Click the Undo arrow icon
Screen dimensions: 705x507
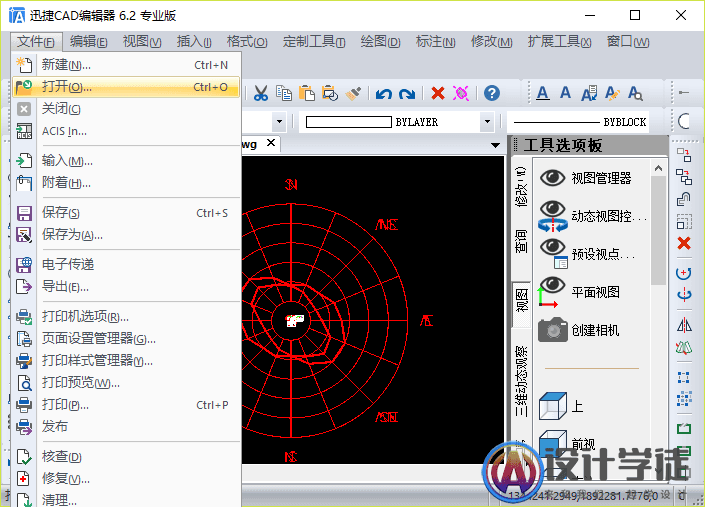[x=384, y=93]
